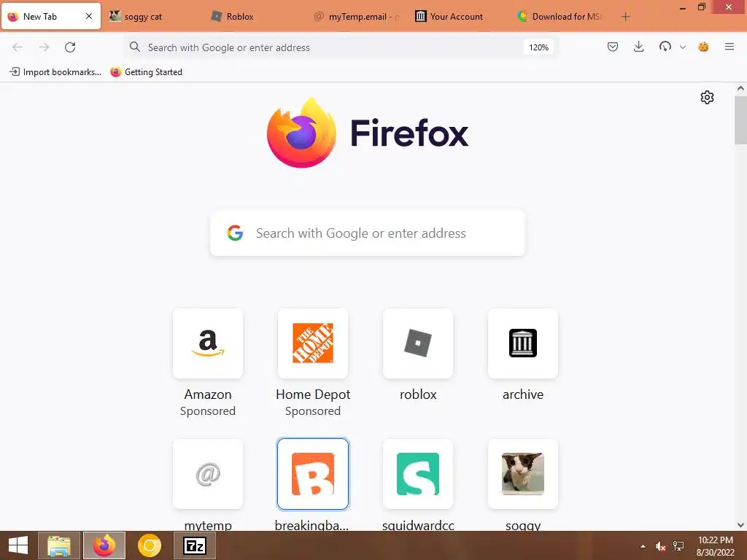This screenshot has width=747, height=560.
Task: Open a new tab with plus button
Action: coord(625,17)
